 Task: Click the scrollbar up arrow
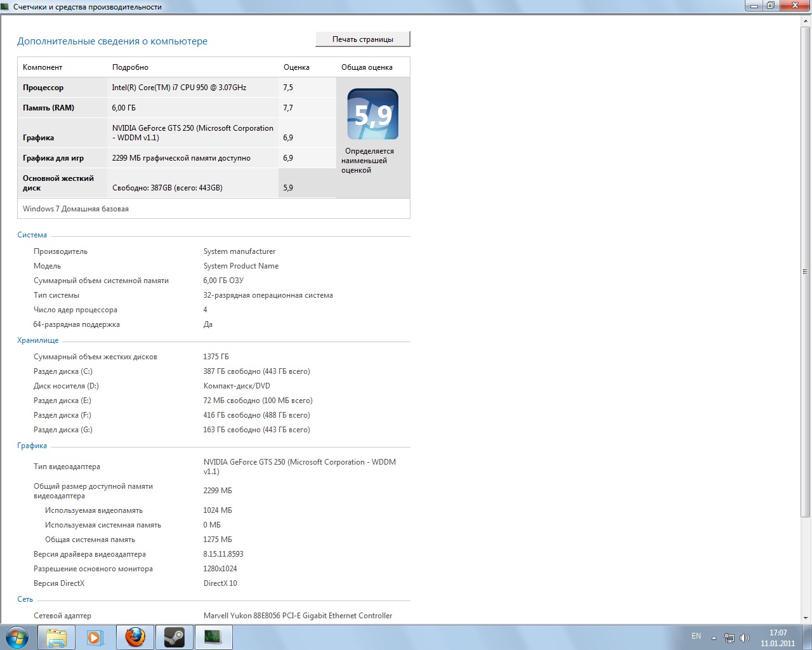806,20
